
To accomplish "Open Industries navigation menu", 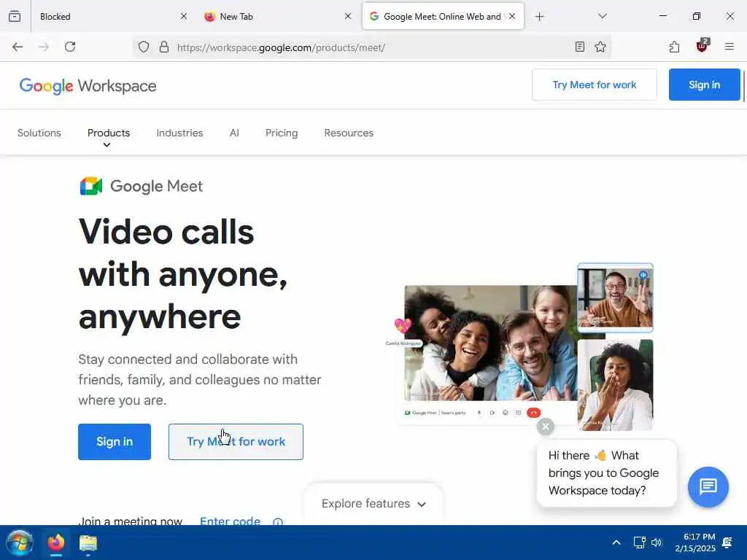I will coord(179,133).
